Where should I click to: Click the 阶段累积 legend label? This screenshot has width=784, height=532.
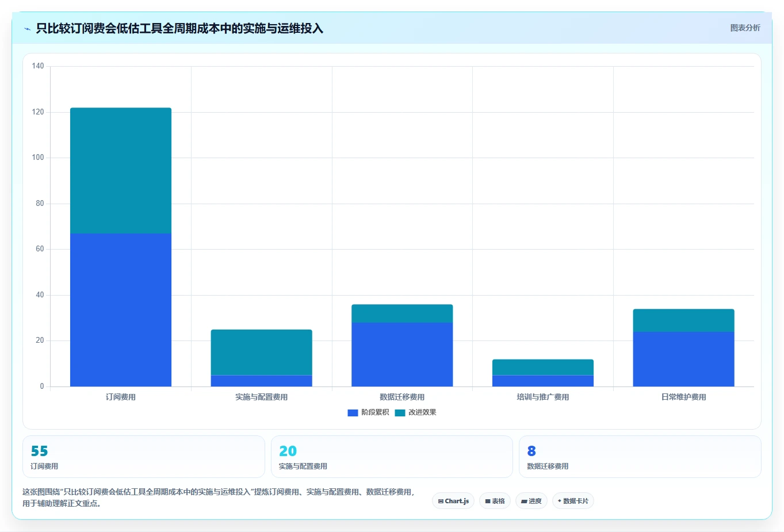375,412
